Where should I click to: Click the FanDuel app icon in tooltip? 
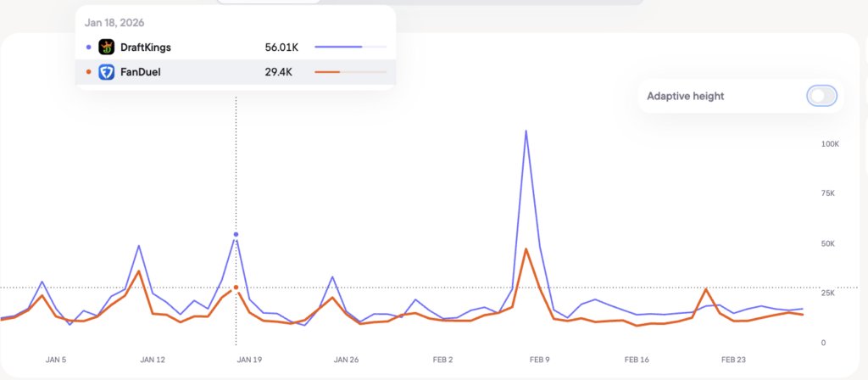point(107,73)
